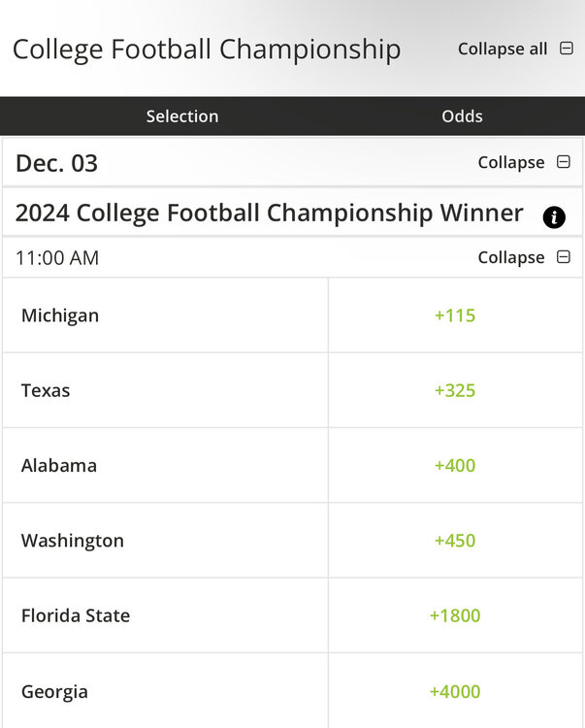Click the Michigan team name

(x=60, y=315)
